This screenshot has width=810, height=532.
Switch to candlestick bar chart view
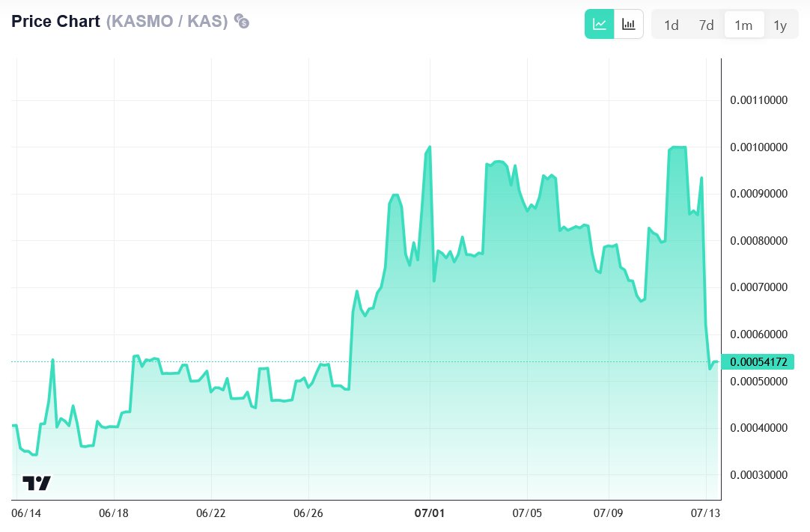pyautogui.click(x=629, y=24)
